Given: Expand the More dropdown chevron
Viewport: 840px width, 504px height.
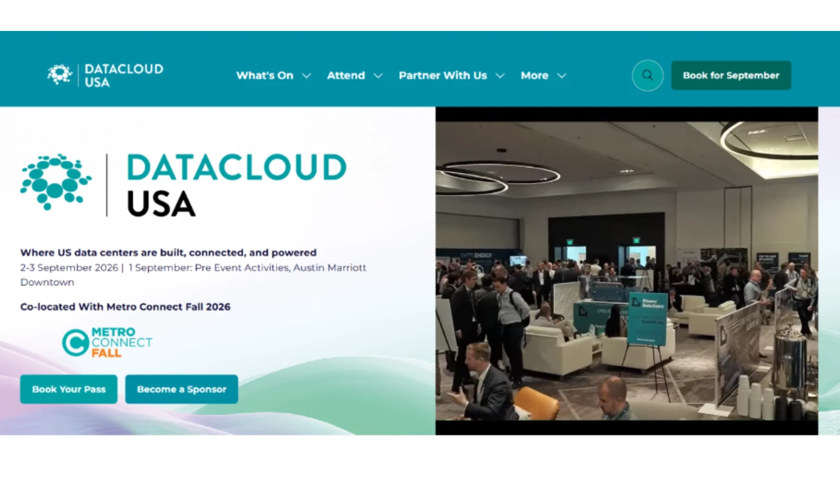Looking at the screenshot, I should tap(562, 76).
